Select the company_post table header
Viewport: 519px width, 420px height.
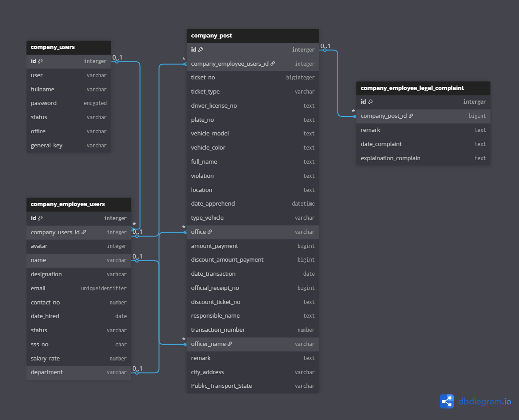[253, 36]
